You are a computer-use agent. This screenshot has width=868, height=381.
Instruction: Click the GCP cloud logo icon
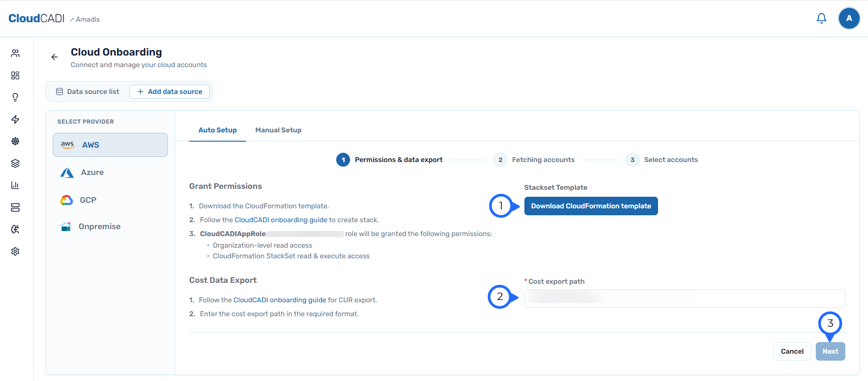pyautogui.click(x=67, y=200)
